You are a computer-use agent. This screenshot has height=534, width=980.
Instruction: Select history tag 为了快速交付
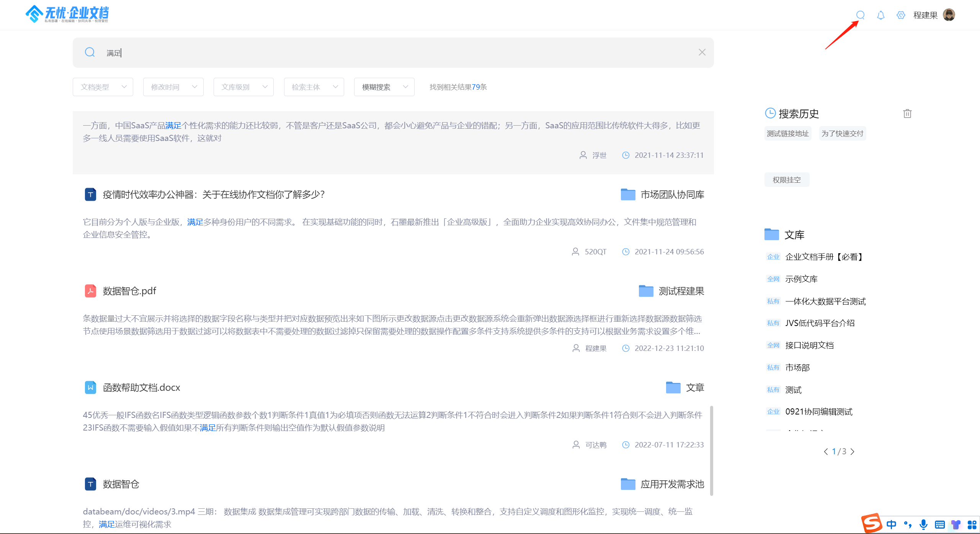842,133
